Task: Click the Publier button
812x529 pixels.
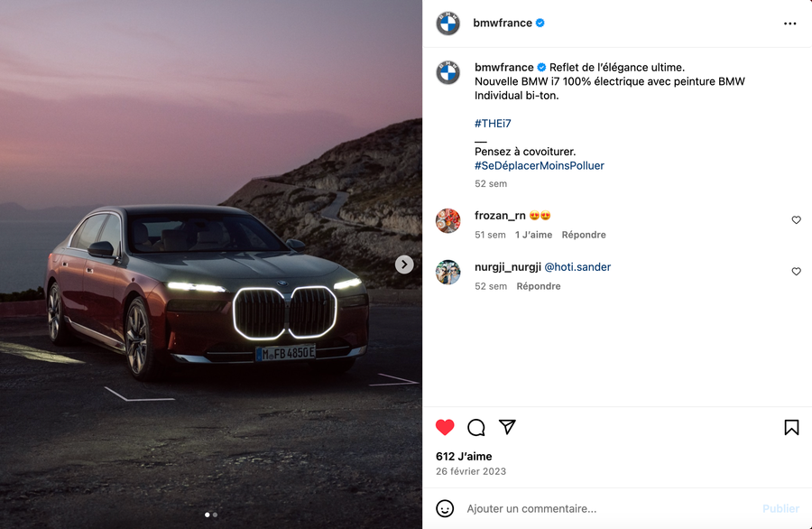Action: pos(780,509)
